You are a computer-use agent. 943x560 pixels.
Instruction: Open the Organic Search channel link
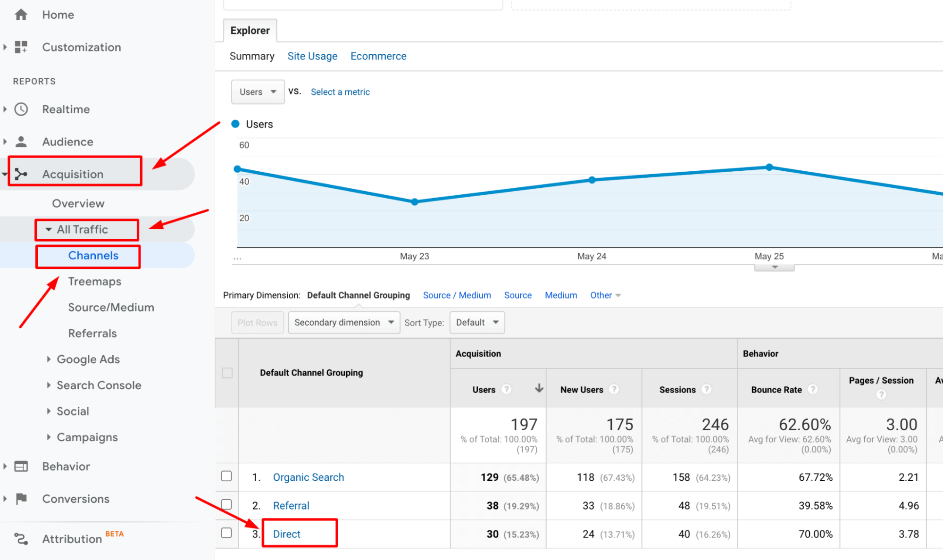[x=309, y=477]
